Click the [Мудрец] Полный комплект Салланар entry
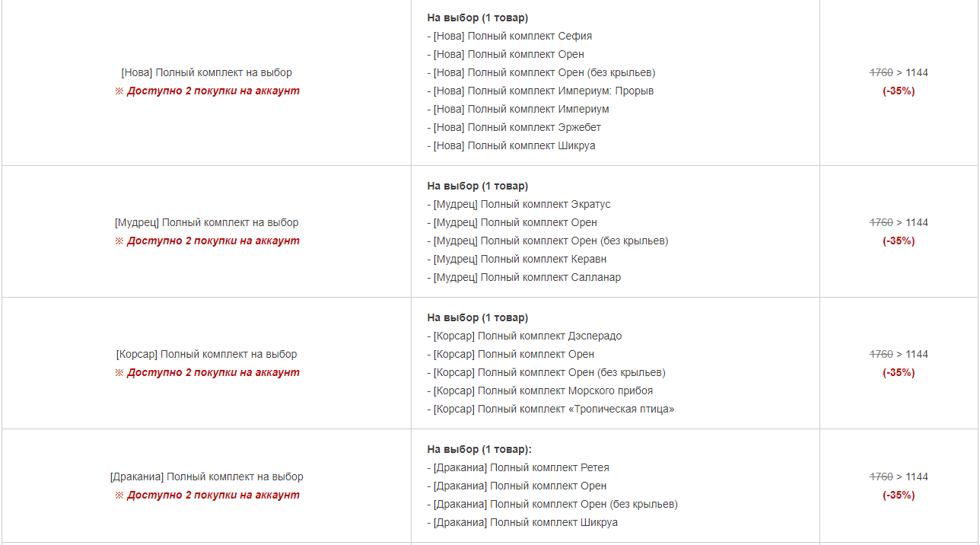The height and width of the screenshot is (545, 980). [x=524, y=277]
